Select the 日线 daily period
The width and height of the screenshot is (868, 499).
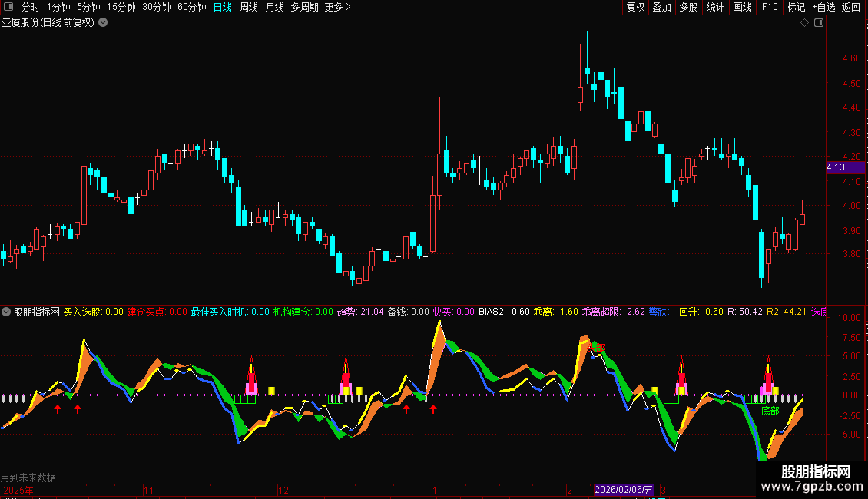[x=223, y=7]
